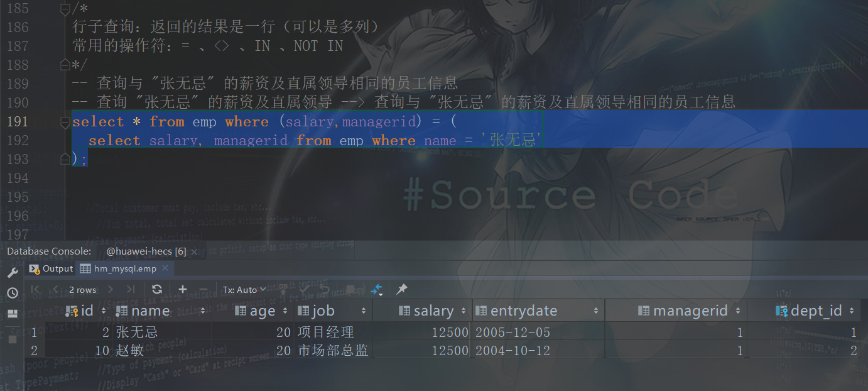Image resolution: width=868 pixels, height=391 pixels.
Task: Click the job cell '市场部总监'
Action: pos(332,351)
